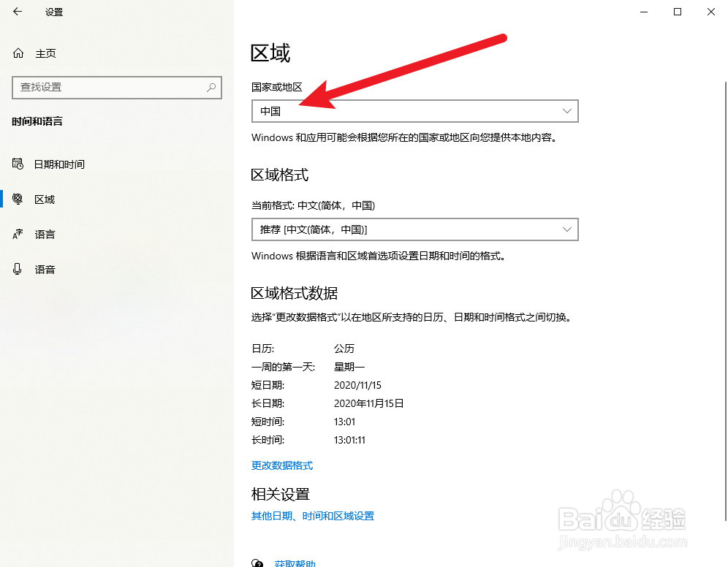Click the back arrow at top left
The width and height of the screenshot is (728, 567).
(x=17, y=12)
